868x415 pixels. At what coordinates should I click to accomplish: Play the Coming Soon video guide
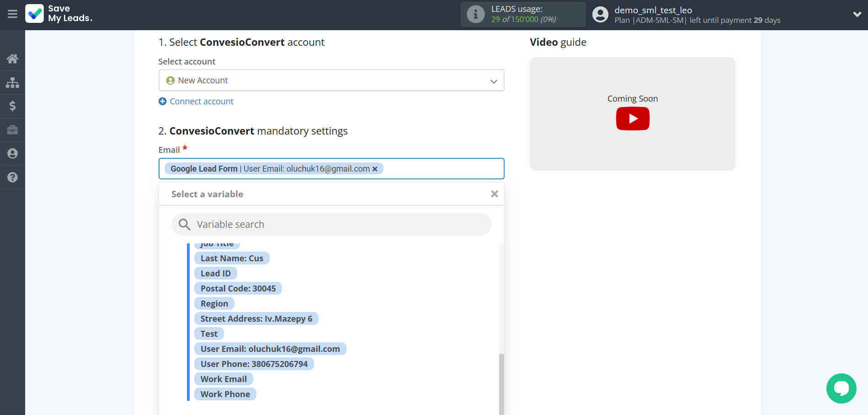[x=633, y=119]
